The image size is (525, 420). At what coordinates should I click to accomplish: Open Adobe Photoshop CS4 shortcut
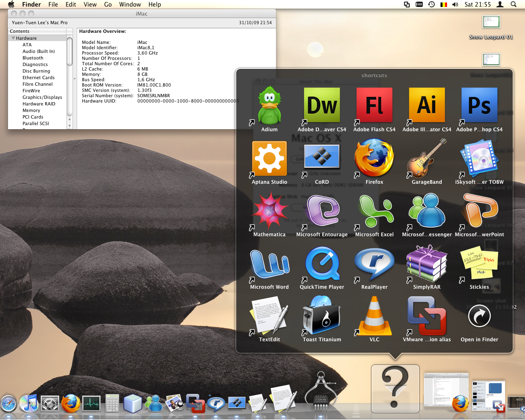pos(479,105)
